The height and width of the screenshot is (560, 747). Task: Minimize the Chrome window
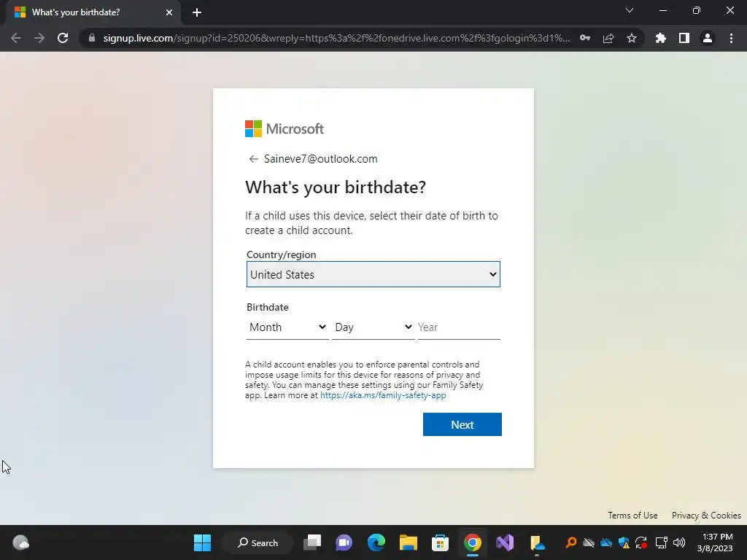(x=662, y=10)
